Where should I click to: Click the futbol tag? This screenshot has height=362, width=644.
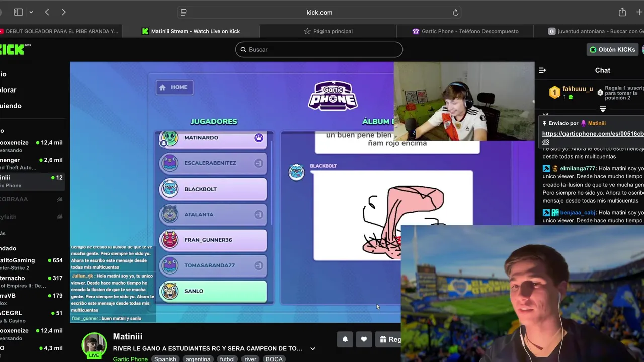click(x=227, y=359)
